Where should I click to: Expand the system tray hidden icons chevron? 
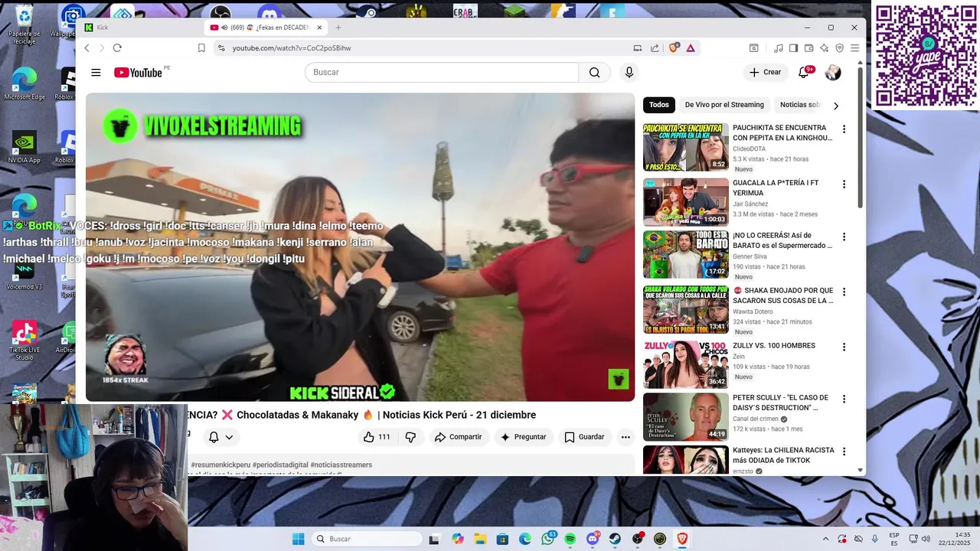[825, 539]
